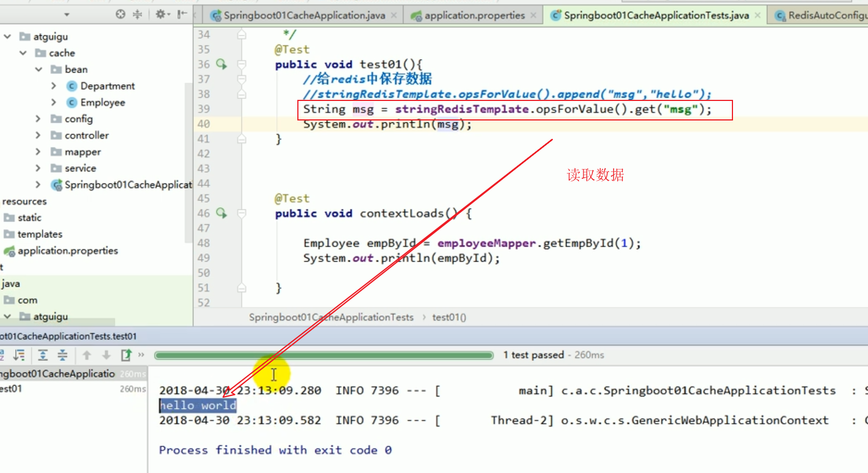868x473 pixels.
Task: Toggle alphabetical sorting of test results
Action: [2, 355]
